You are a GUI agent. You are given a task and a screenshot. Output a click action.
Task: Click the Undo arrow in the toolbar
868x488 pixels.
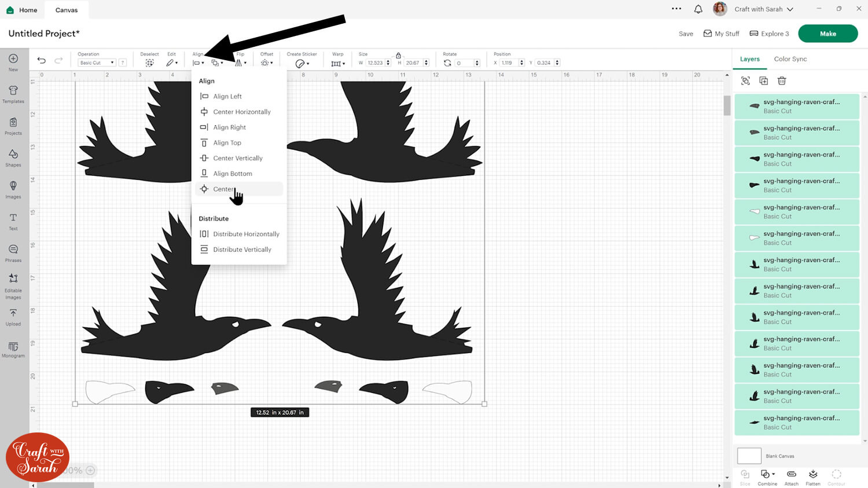pyautogui.click(x=42, y=61)
